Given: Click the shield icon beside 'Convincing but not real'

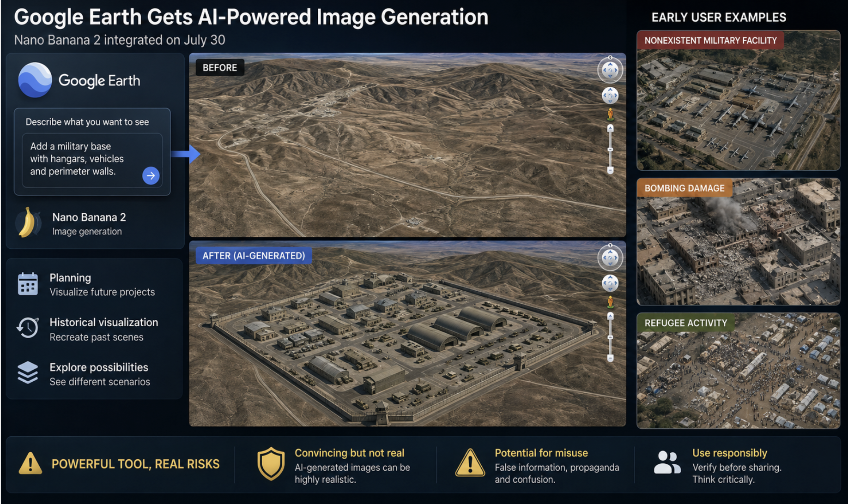Looking at the screenshot, I should point(271,463).
